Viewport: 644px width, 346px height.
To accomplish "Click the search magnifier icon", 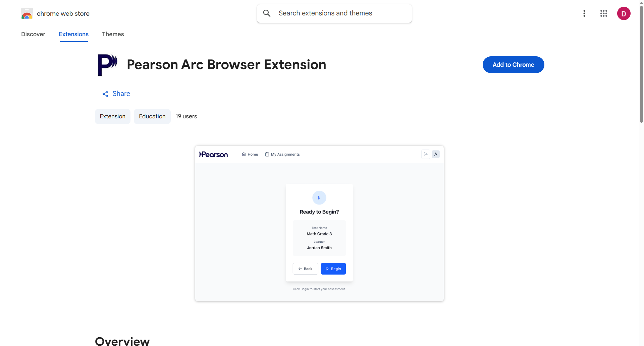I will click(x=267, y=13).
